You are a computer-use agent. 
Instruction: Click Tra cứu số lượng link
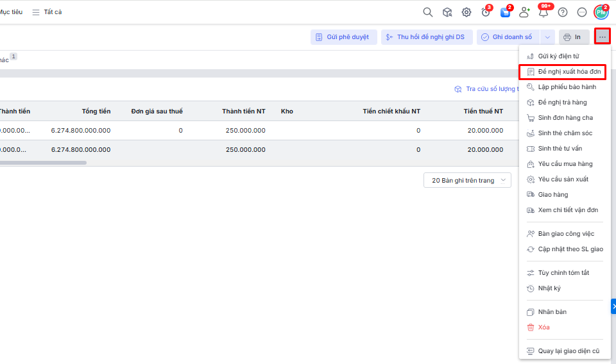coord(486,89)
